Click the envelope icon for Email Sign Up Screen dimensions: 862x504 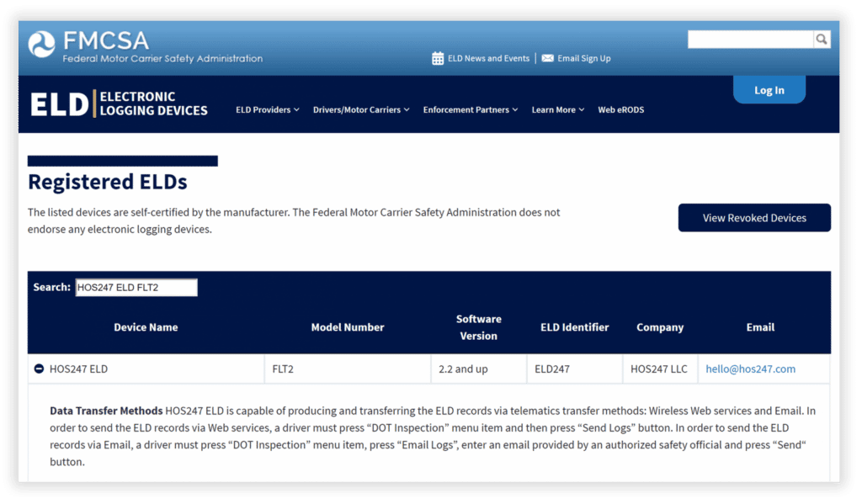[548, 58]
